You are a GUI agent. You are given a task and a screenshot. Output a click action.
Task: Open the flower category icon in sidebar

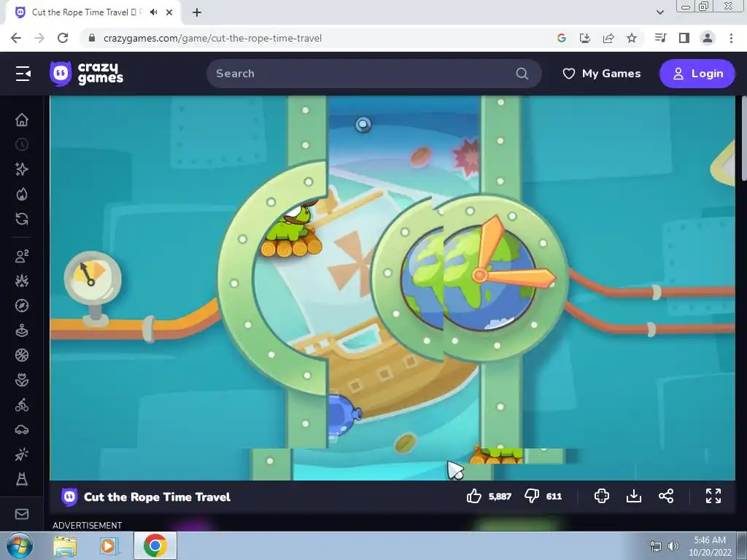[x=22, y=380]
